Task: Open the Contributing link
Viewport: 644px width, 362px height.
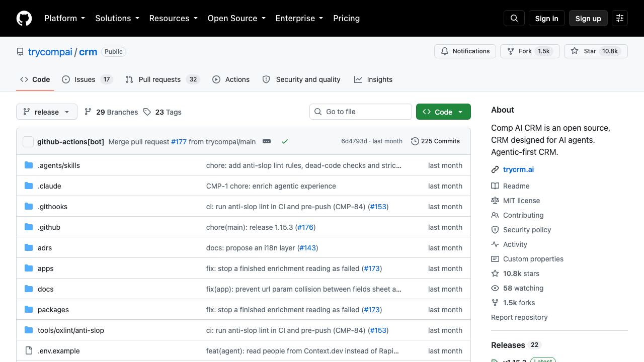Action: click(523, 215)
